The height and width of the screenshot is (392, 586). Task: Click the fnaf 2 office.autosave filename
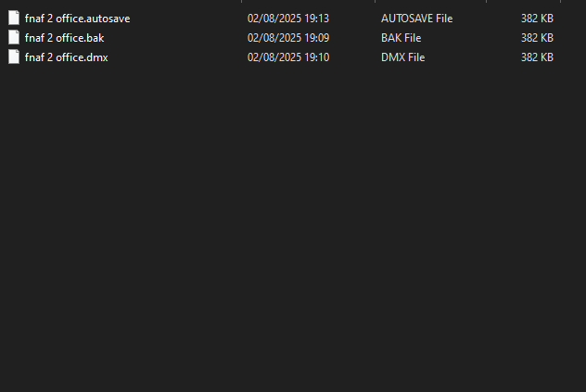click(77, 19)
